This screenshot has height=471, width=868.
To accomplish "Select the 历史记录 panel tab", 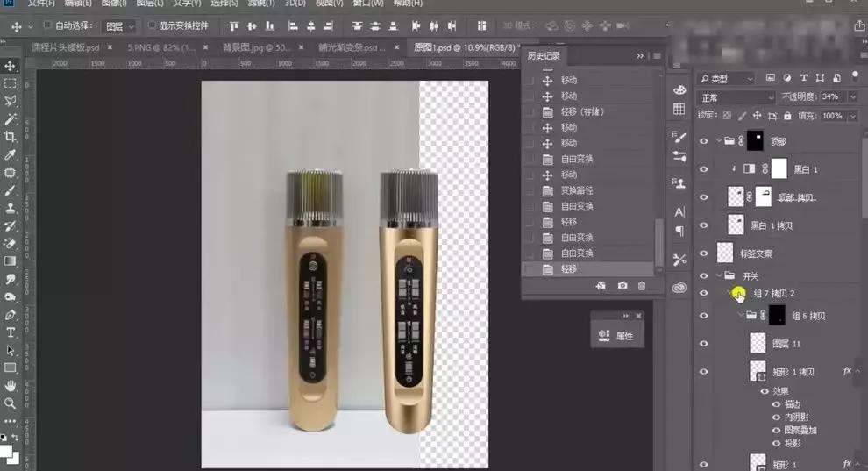I will (x=544, y=56).
